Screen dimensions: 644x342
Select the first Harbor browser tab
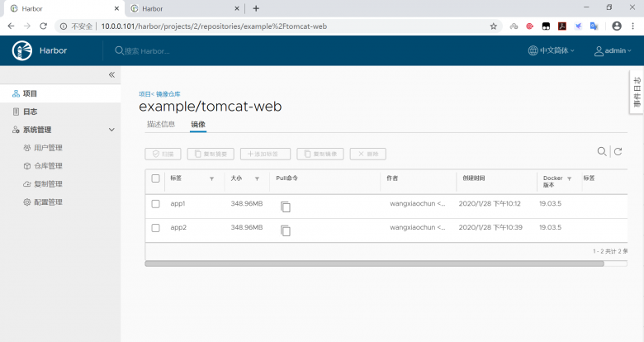[x=63, y=8]
